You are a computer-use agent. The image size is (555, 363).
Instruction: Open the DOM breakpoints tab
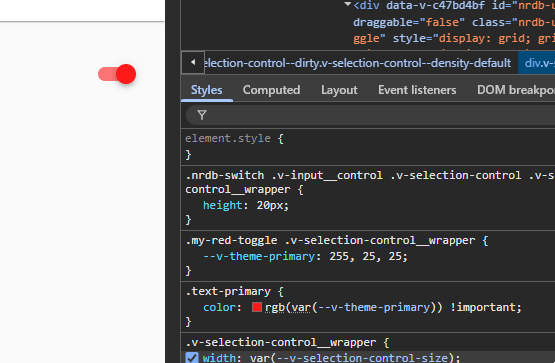[516, 90]
